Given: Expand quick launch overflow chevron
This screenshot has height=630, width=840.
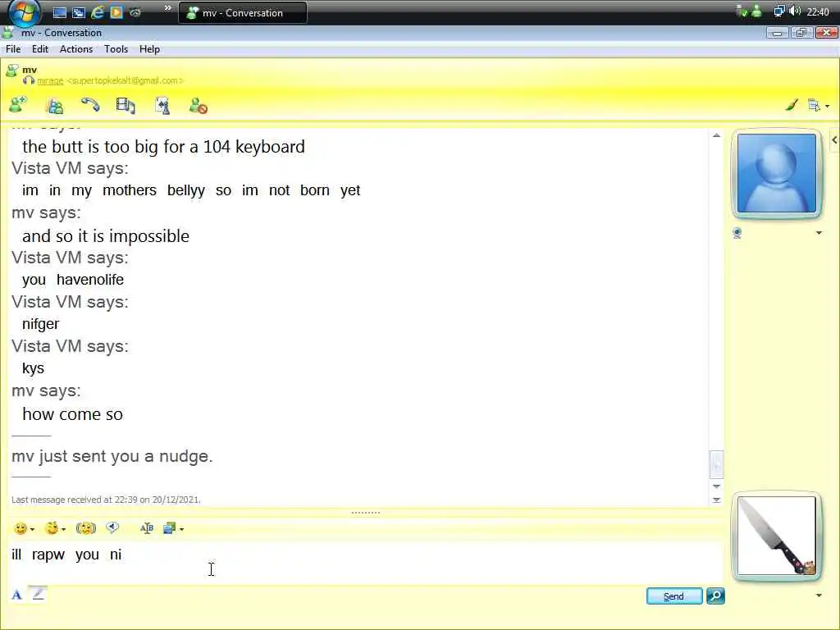Looking at the screenshot, I should tap(167, 8).
